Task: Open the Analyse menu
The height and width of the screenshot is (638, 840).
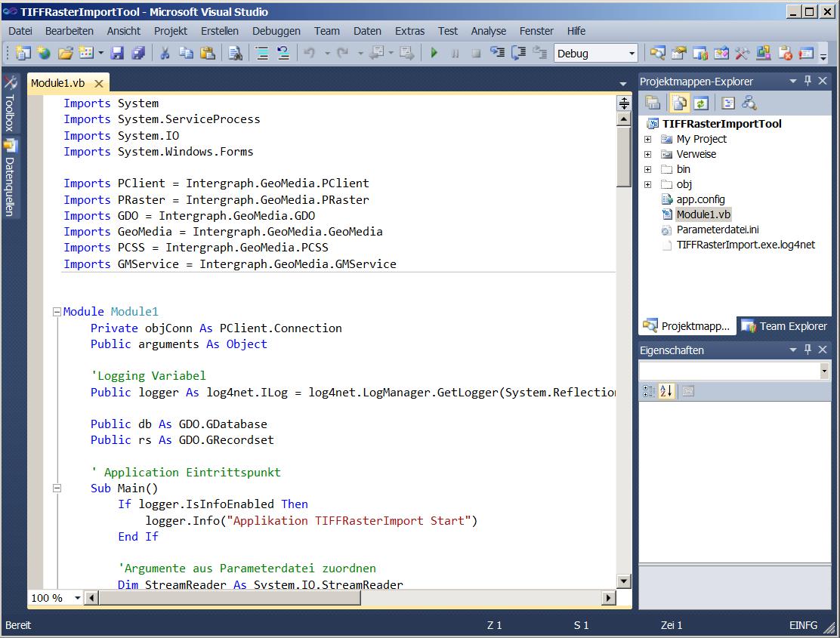Action: pyautogui.click(x=488, y=31)
